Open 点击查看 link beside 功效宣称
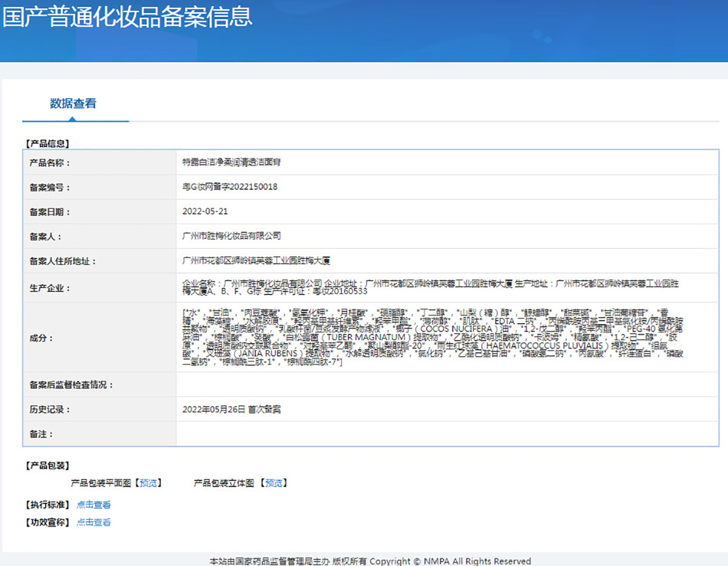Viewport: 728px width, 566px height. point(93,522)
